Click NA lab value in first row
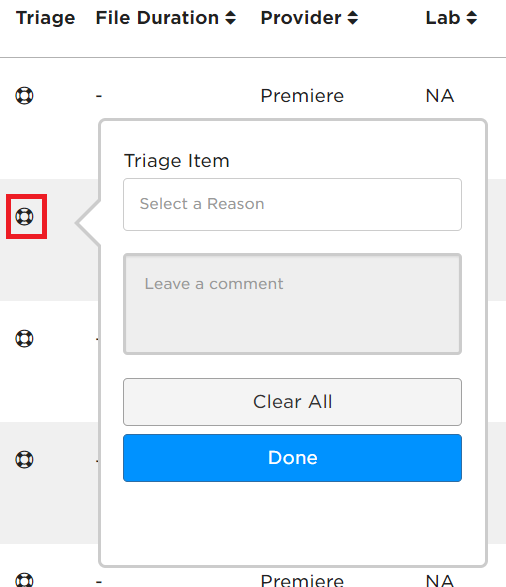Screen dimensions: 506x587 point(440,95)
